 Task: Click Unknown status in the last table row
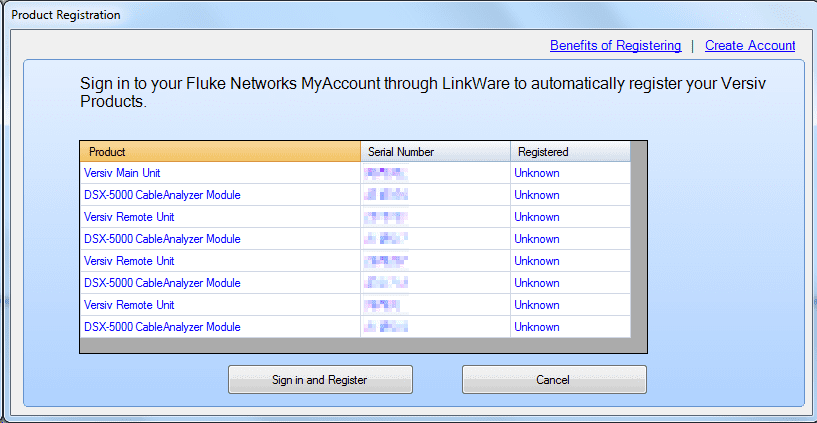point(537,327)
